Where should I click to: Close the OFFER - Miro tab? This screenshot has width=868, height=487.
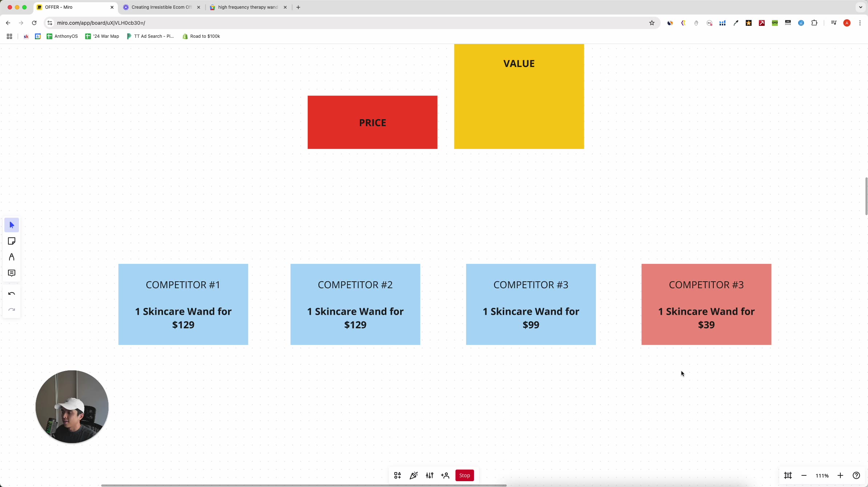(112, 7)
